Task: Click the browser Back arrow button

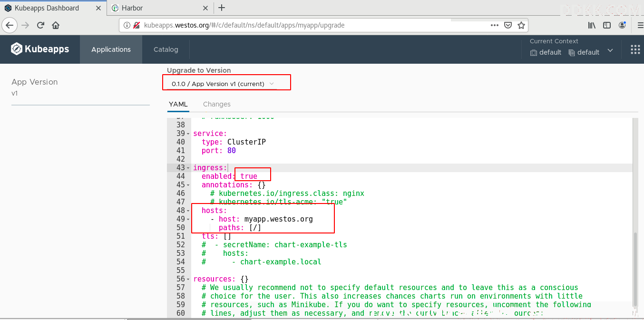Action: pyautogui.click(x=10, y=25)
